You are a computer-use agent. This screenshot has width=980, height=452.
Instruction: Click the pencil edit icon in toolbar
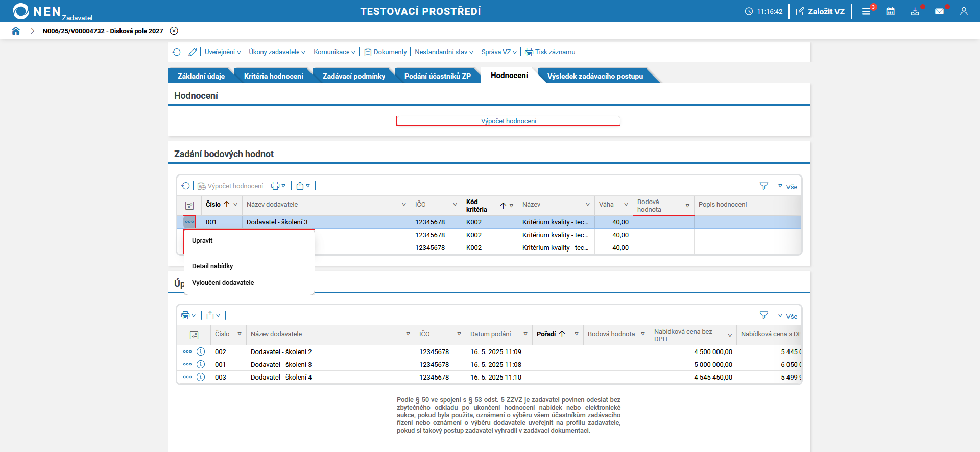point(193,52)
